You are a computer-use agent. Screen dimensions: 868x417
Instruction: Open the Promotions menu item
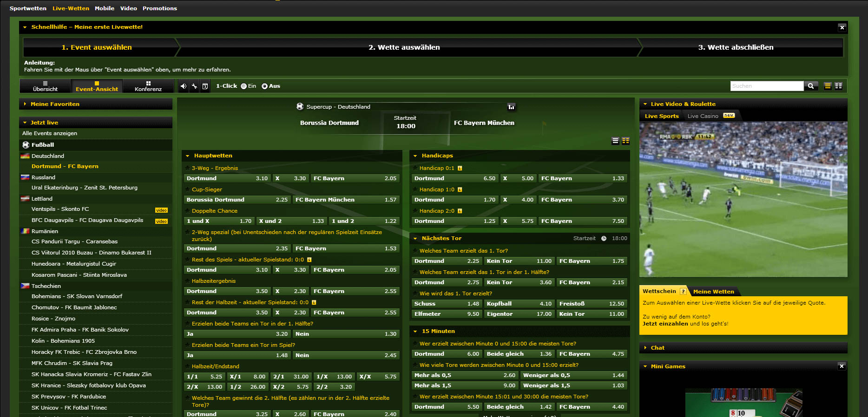[160, 8]
